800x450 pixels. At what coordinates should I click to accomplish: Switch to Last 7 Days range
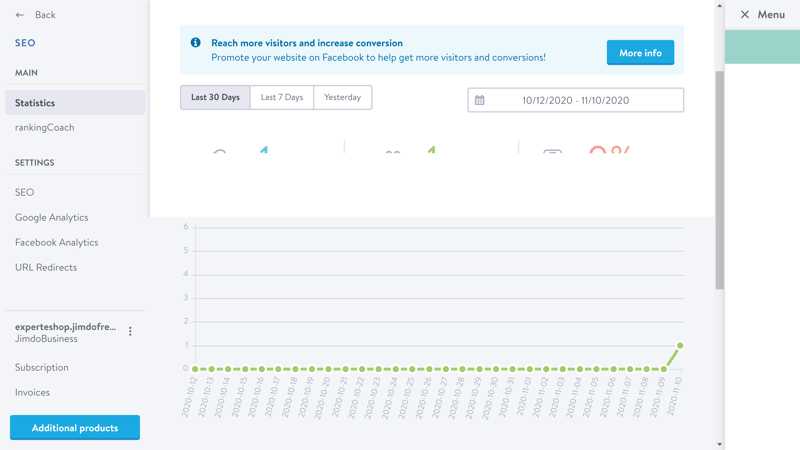click(282, 97)
